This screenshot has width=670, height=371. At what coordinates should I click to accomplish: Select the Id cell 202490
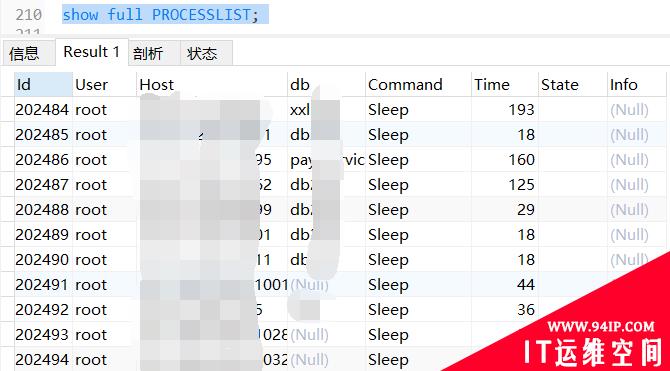pyautogui.click(x=42, y=260)
